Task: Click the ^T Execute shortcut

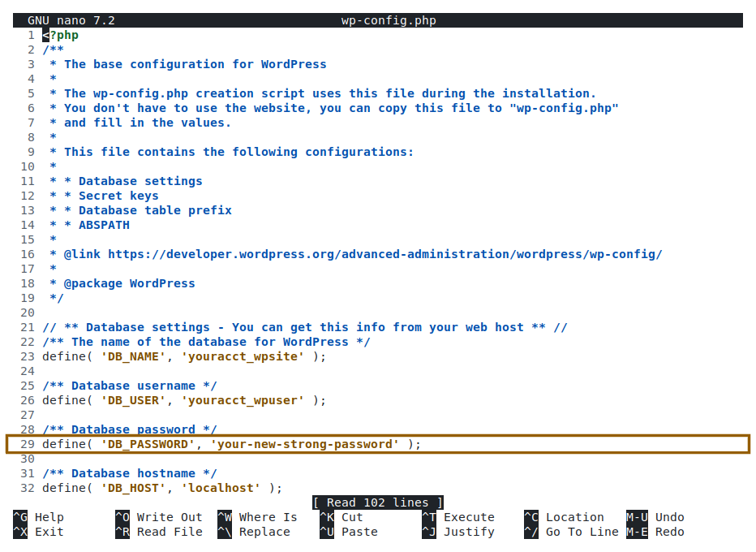Action: click(458, 517)
